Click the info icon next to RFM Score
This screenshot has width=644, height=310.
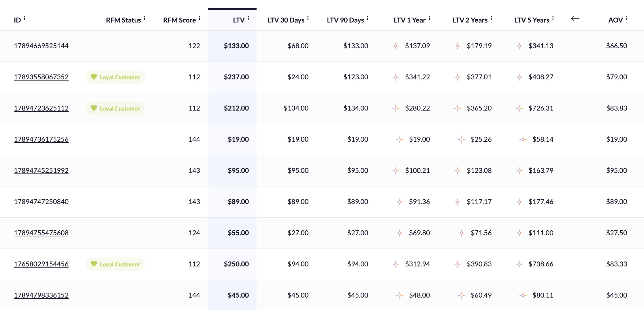(200, 17)
